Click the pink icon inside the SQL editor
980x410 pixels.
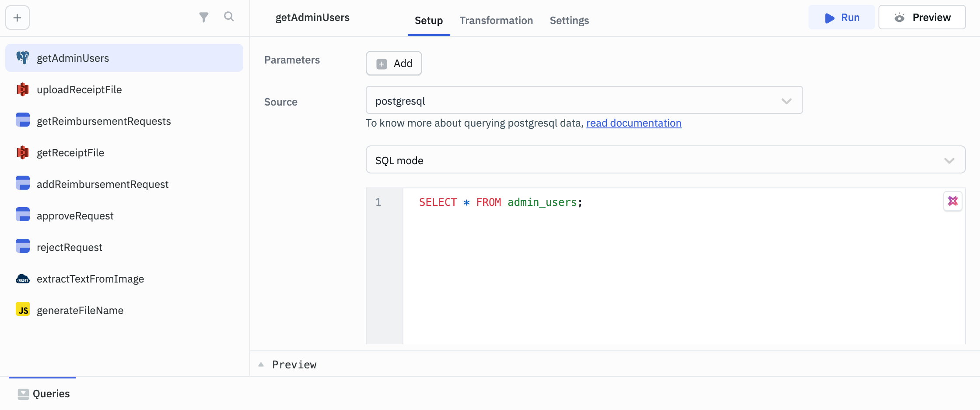953,201
